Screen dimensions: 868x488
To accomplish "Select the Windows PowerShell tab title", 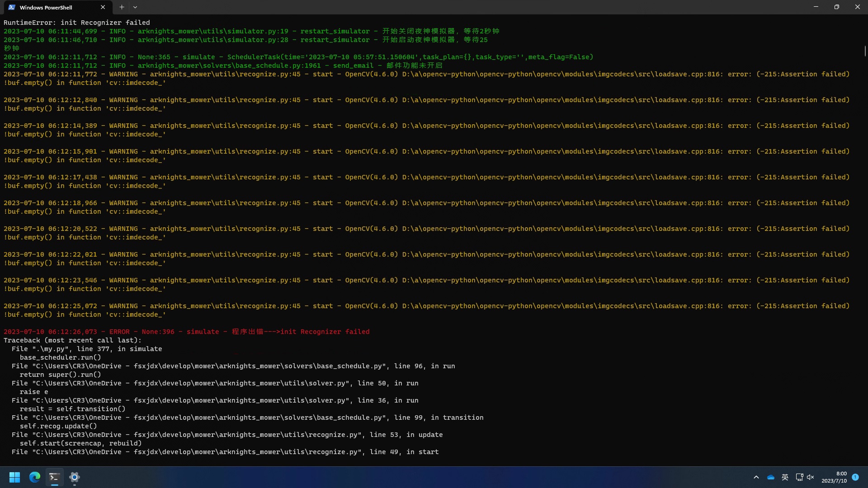I will tap(46, 8).
